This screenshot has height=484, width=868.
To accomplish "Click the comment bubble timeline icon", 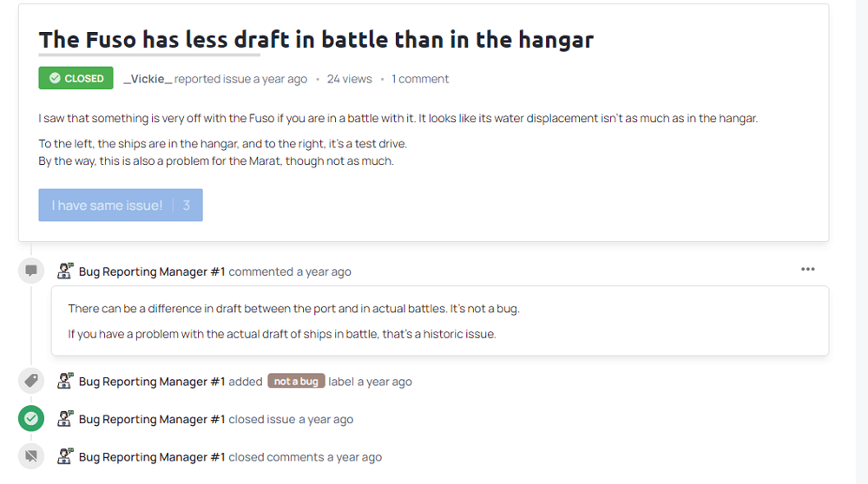I will coord(31,271).
